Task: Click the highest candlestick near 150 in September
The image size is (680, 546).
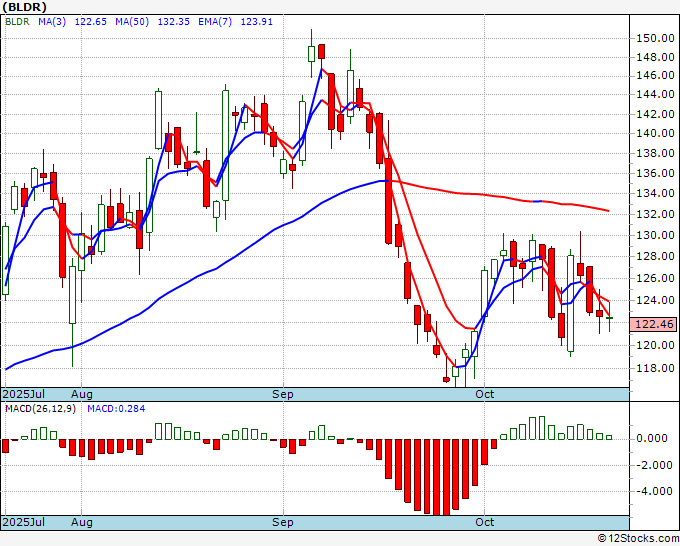Action: pyautogui.click(x=311, y=54)
